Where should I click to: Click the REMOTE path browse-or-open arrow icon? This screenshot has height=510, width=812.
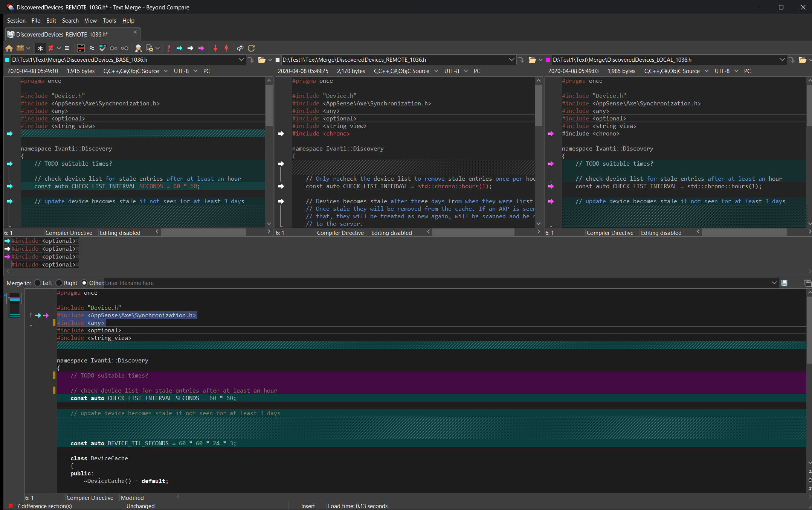pyautogui.click(x=522, y=60)
